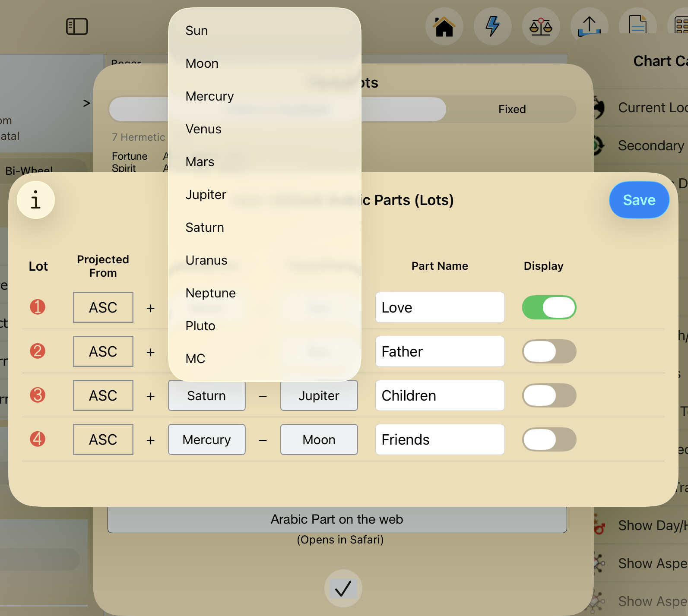Edit the Children part name field
Image resolution: width=688 pixels, height=616 pixels.
(440, 395)
